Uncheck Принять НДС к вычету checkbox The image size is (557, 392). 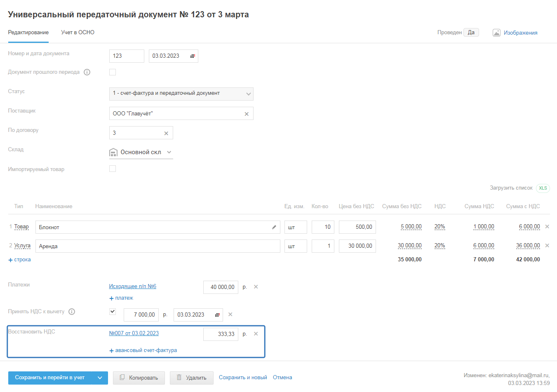(113, 312)
